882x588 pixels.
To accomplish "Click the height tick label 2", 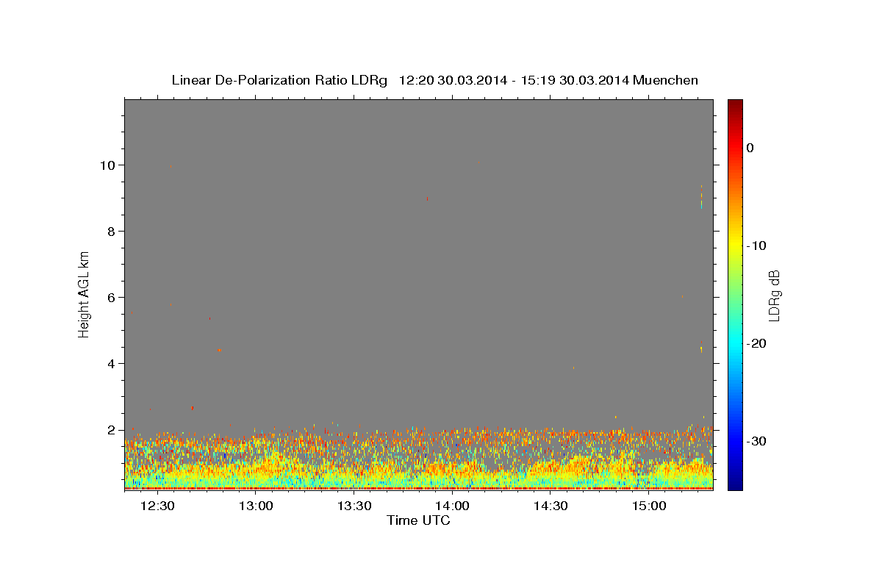I will pos(112,430).
